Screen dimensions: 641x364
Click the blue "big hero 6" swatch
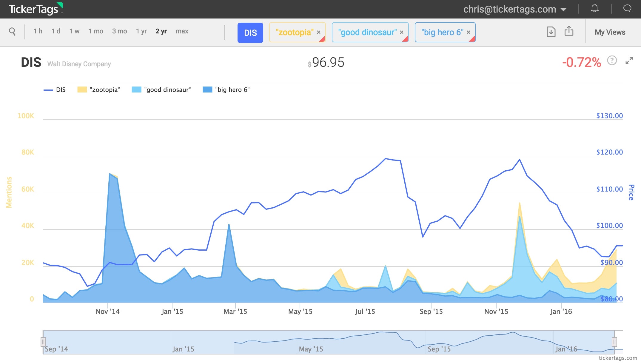pos(207,90)
